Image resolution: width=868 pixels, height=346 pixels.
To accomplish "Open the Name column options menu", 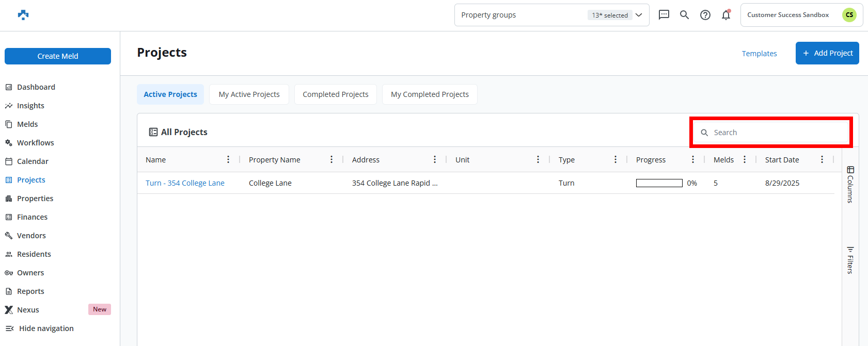I will (x=228, y=160).
